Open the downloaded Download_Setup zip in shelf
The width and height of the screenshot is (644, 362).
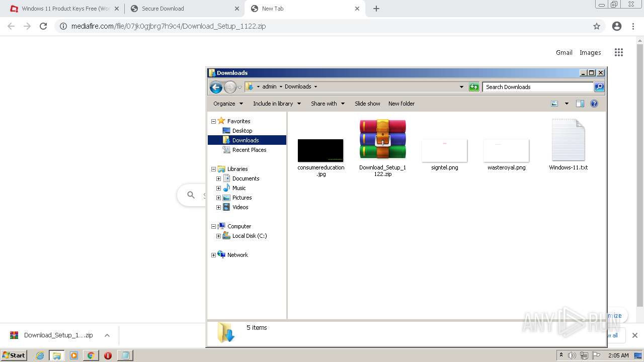(52, 335)
